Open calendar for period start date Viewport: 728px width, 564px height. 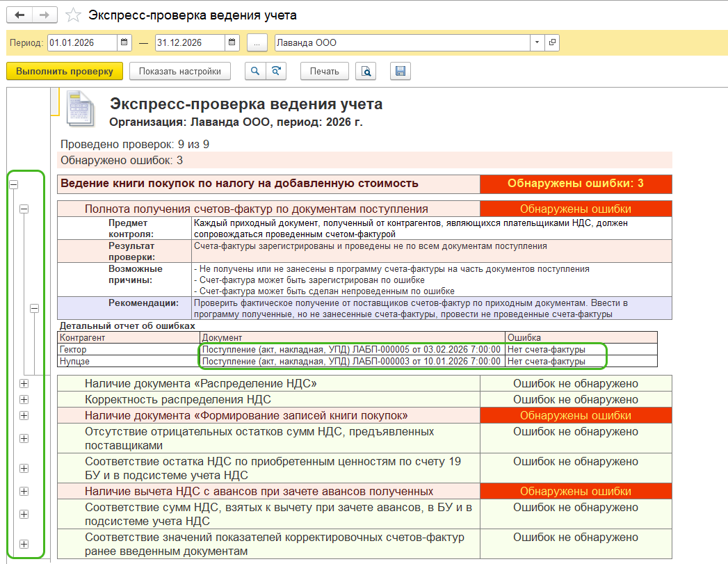tap(124, 42)
